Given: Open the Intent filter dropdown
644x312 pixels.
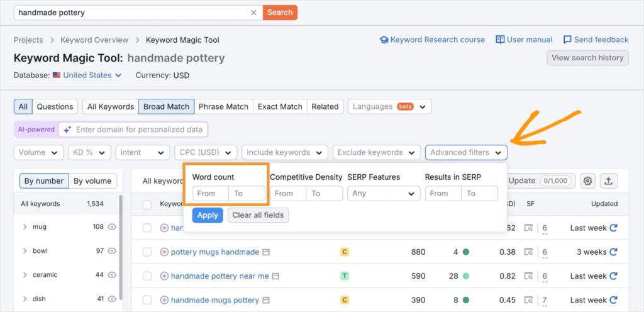Looking at the screenshot, I should [143, 152].
